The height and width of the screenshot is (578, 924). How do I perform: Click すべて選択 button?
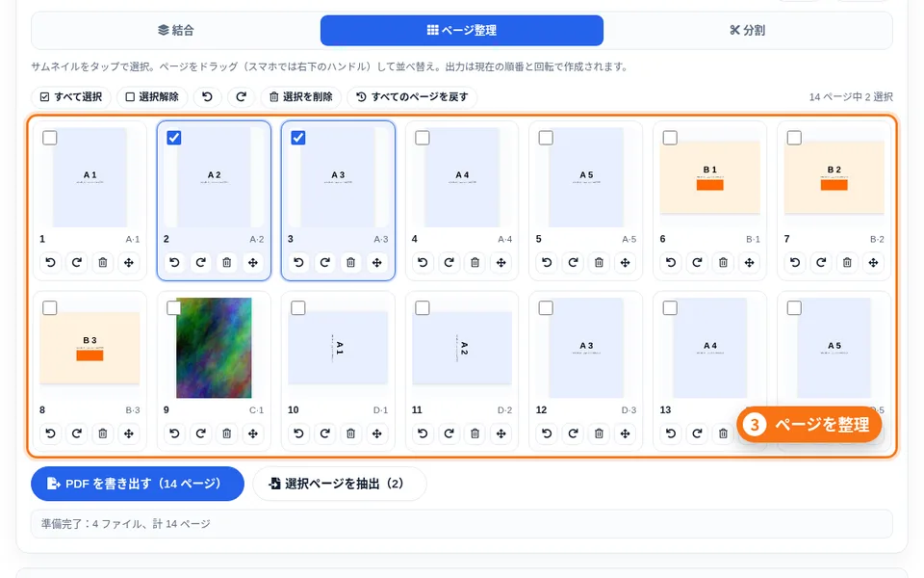coord(70,96)
